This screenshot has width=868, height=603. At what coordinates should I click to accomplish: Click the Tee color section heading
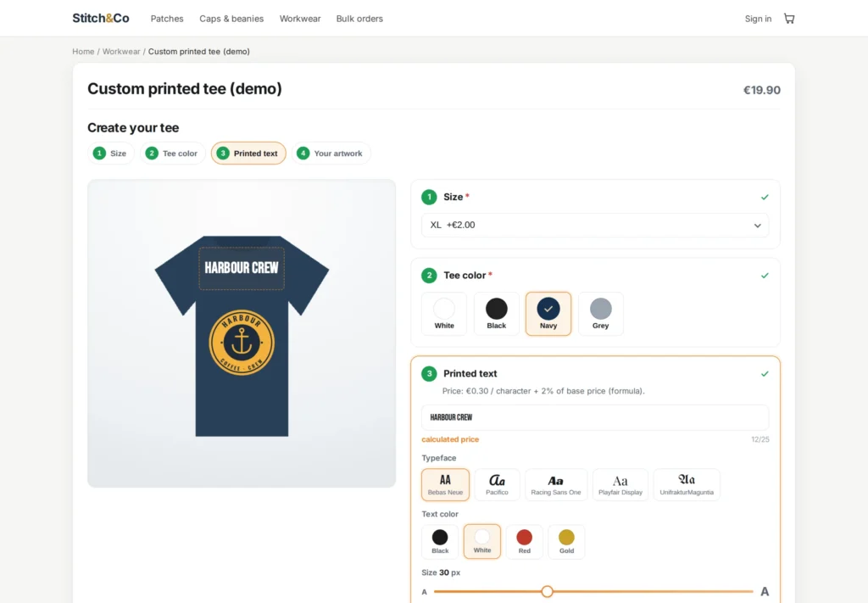coord(465,275)
